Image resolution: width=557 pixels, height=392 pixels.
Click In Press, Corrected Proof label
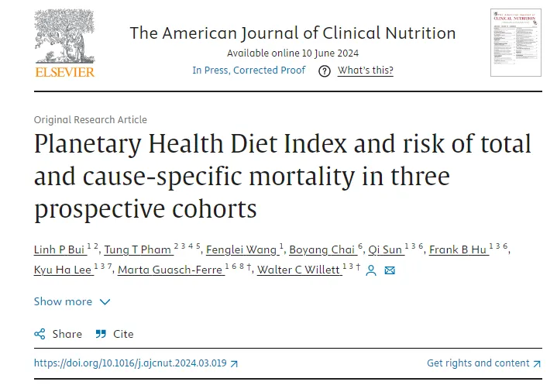pyautogui.click(x=249, y=70)
